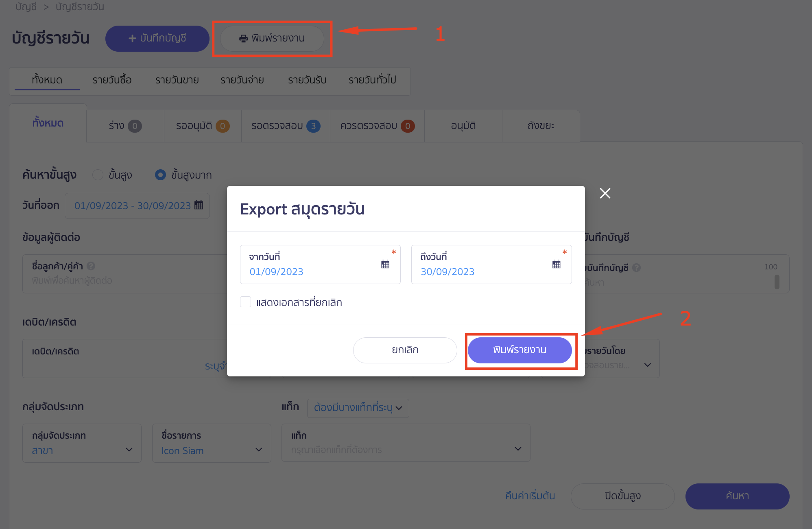Close the Export dialog with X icon
Image resolution: width=812 pixels, height=529 pixels.
point(605,193)
